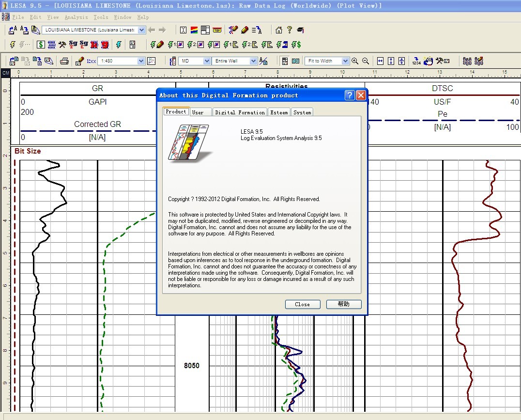Click the fit vertical height arrows icon
This screenshot has height=420, width=521.
[391, 61]
